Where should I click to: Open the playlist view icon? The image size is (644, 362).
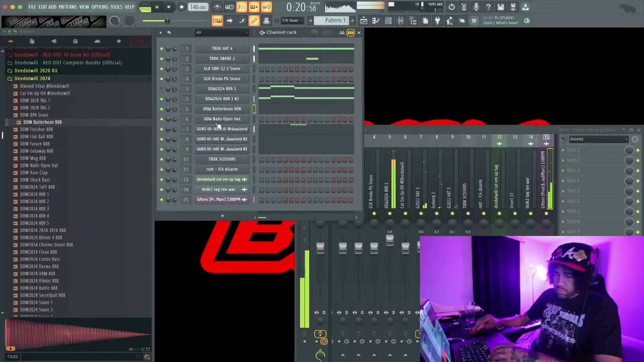coord(363,21)
